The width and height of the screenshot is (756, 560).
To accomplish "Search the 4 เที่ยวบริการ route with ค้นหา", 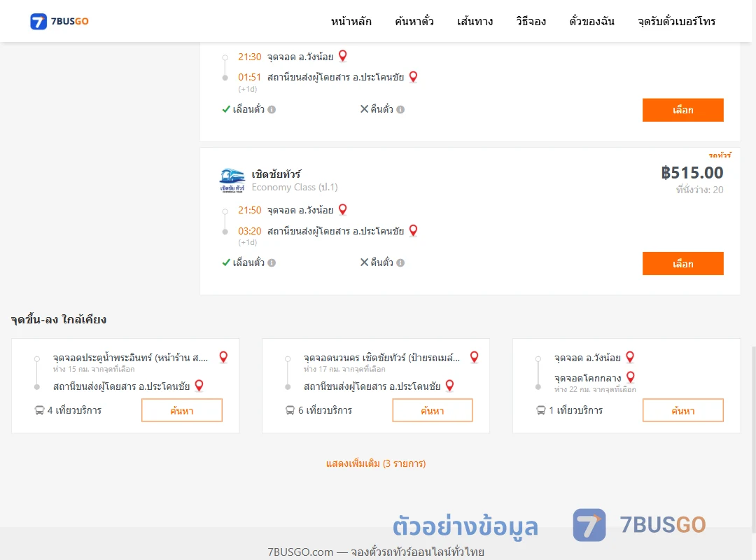I will tap(182, 410).
